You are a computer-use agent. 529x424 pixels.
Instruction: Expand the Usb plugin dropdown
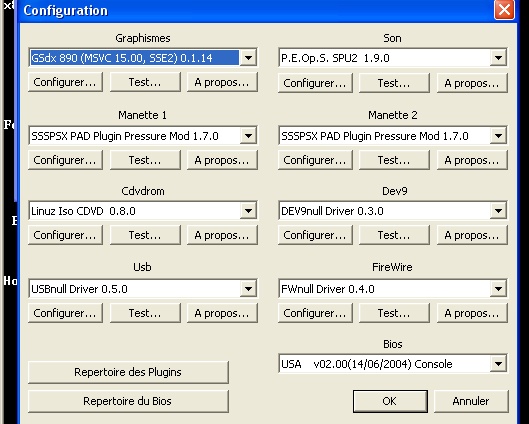coord(248,289)
